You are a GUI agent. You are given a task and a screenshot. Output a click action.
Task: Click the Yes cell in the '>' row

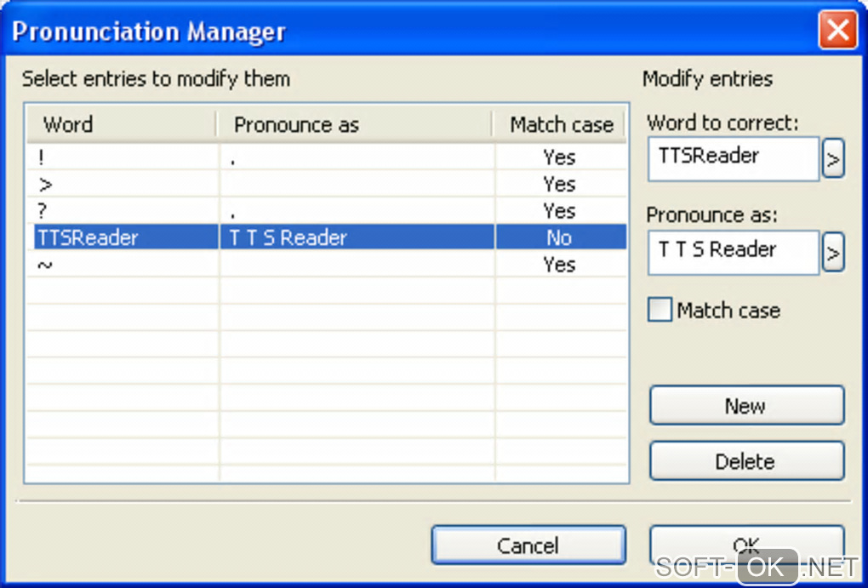pos(559,185)
